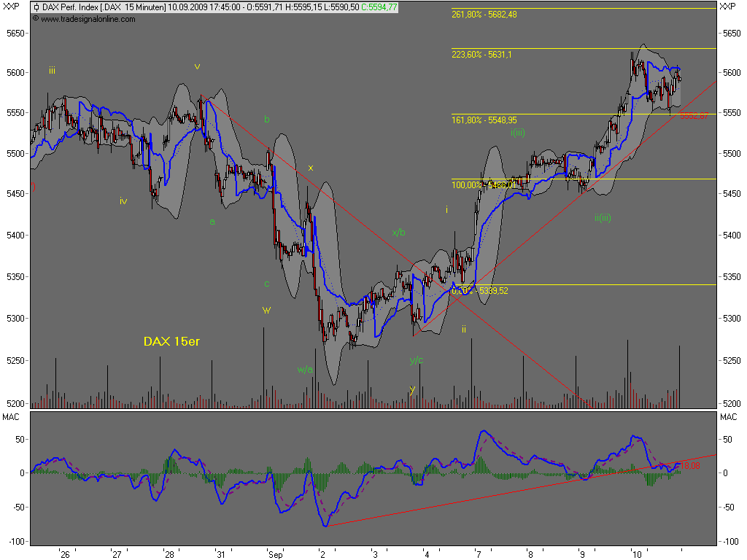The width and height of the screenshot is (747, 560).
Task: Click the yellow wave label 'iii'
Action: click(x=52, y=71)
